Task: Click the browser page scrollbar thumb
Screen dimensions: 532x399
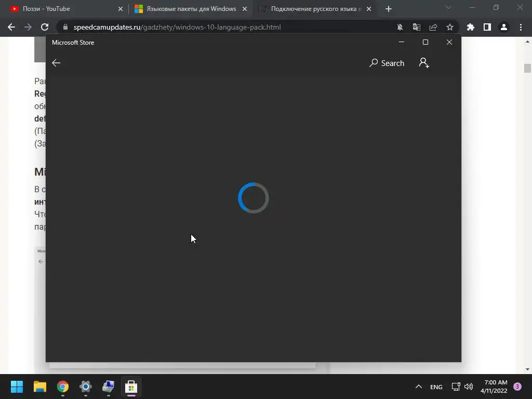Action: click(527, 68)
